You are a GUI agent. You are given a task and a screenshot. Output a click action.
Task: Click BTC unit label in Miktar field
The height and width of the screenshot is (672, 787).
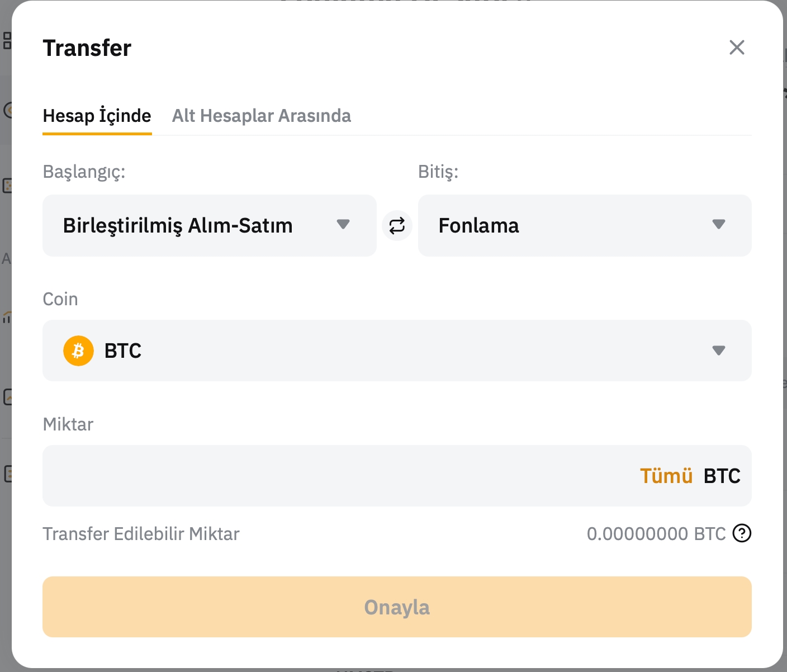(x=722, y=476)
